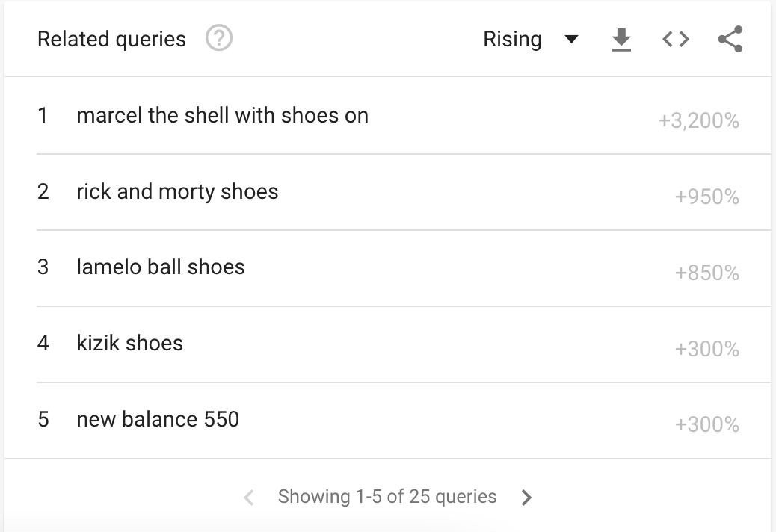Go to next page of queries
This screenshot has width=776, height=532.
[527, 498]
